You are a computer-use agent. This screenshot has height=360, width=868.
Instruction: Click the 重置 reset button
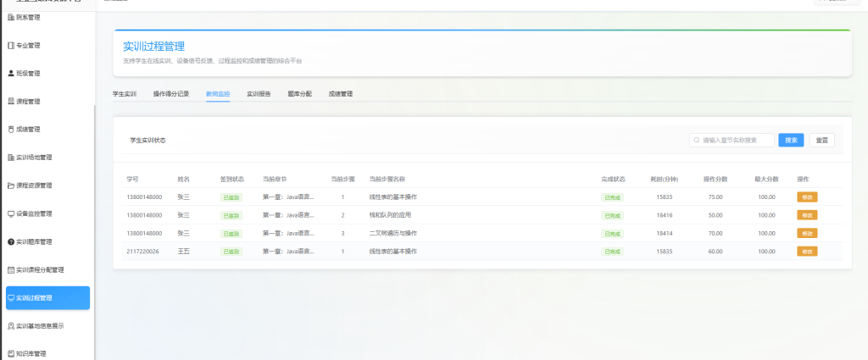point(821,141)
